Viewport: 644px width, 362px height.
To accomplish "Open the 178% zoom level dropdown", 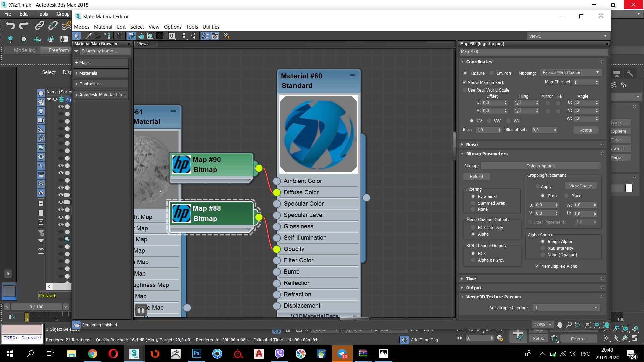I will point(542,324).
